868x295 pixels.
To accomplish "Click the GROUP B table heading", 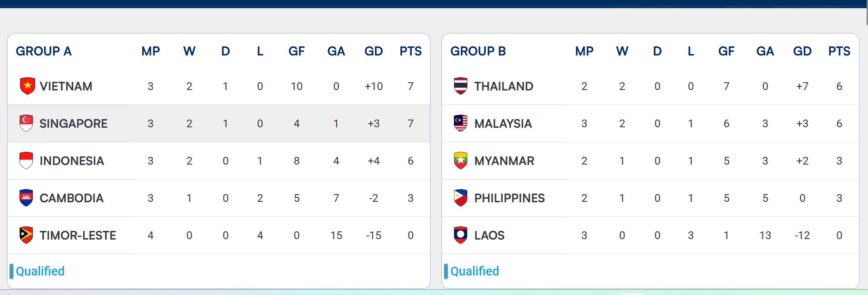I will [478, 51].
